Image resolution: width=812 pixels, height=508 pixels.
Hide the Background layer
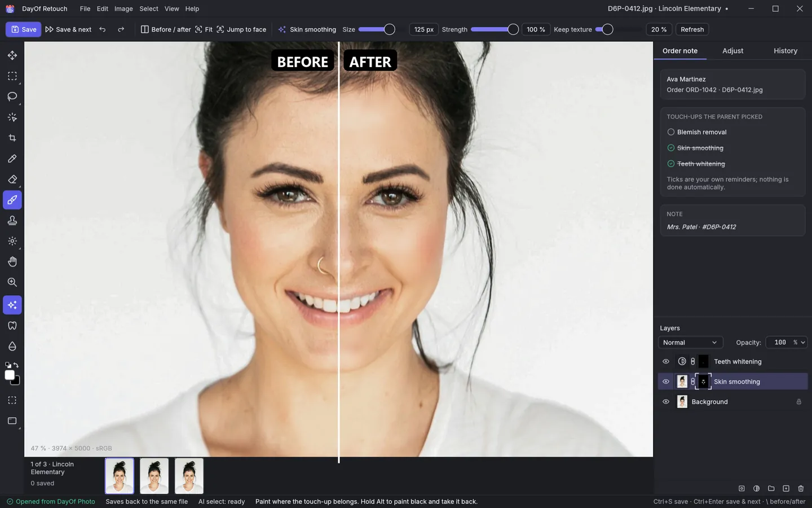(x=666, y=402)
